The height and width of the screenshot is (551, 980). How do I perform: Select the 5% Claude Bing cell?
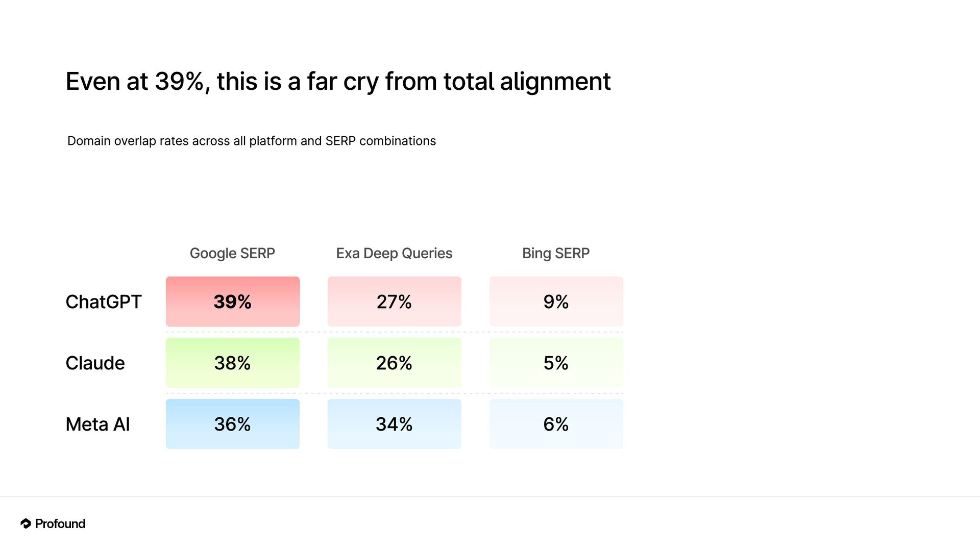point(556,363)
